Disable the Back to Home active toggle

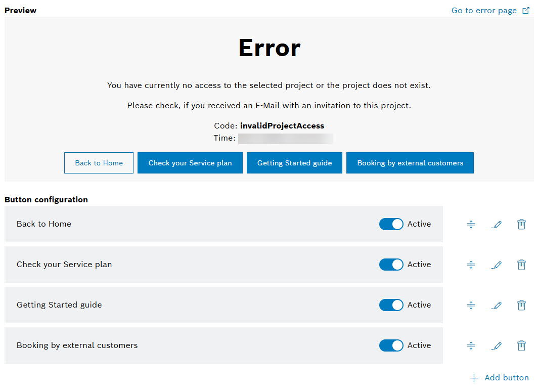(x=391, y=224)
